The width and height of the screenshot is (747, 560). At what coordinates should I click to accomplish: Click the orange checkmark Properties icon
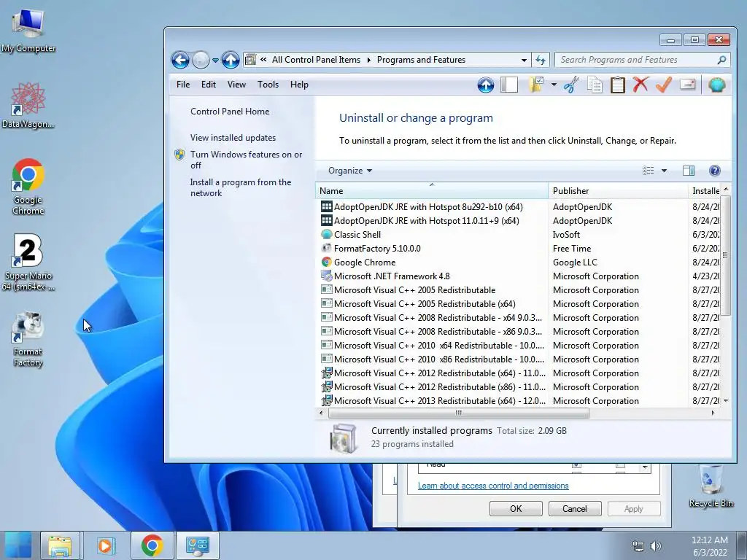click(664, 85)
